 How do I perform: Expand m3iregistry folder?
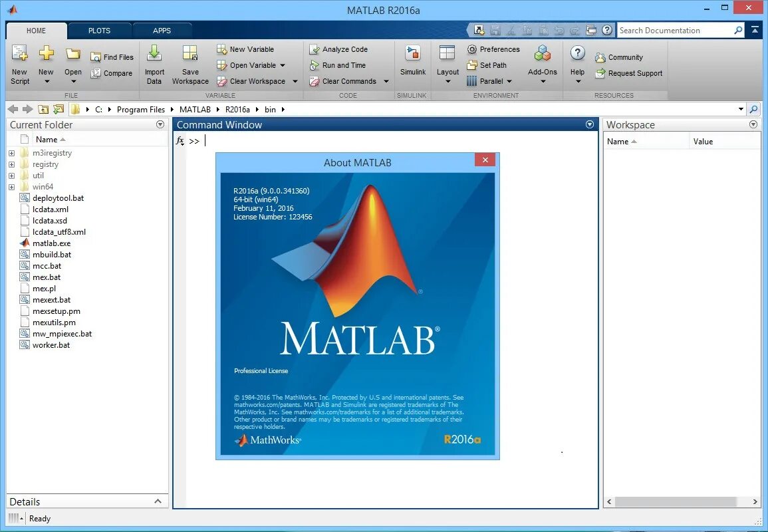[12, 154]
